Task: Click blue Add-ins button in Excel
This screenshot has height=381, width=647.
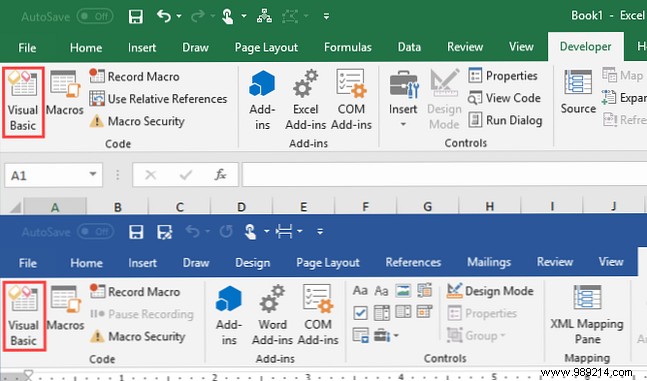Action: click(x=262, y=100)
